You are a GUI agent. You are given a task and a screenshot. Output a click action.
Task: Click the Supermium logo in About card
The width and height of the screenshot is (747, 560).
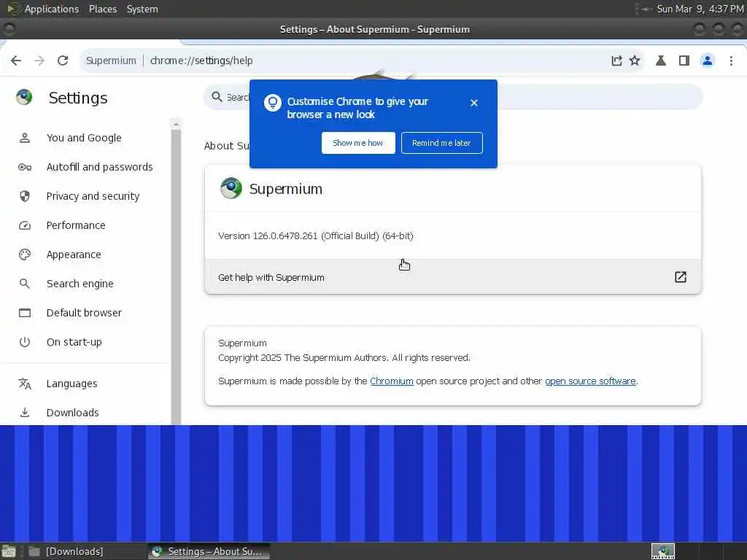point(231,188)
